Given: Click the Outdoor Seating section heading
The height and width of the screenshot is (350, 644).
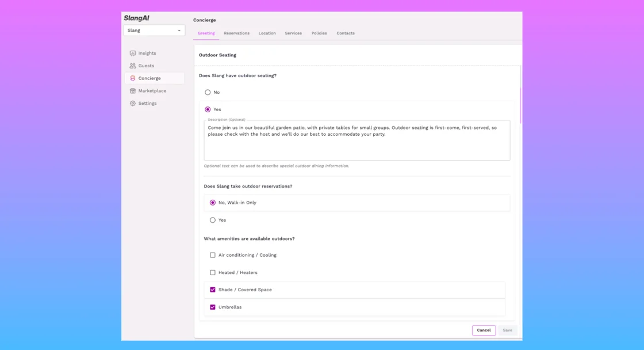Looking at the screenshot, I should (218, 55).
